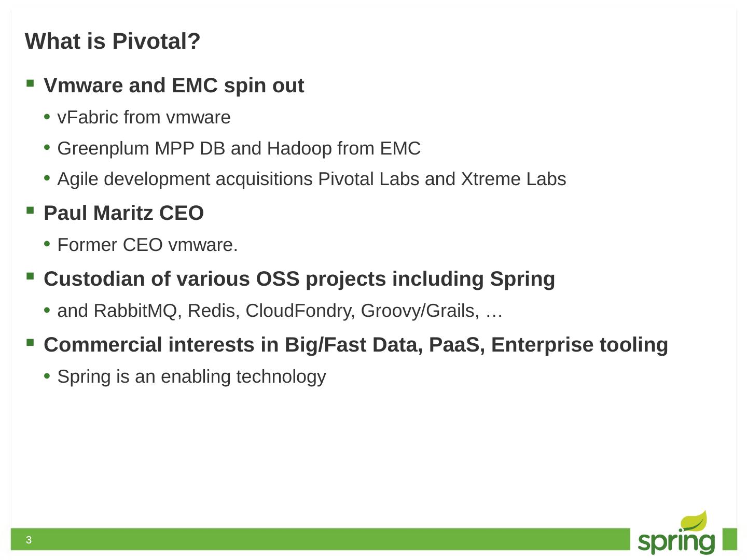Click the Agile development acquisitions line
This screenshot has height=560, width=747.
coord(311,179)
